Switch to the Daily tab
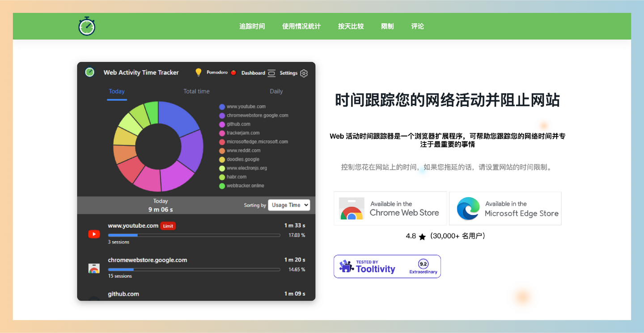The width and height of the screenshot is (644, 333). [276, 91]
